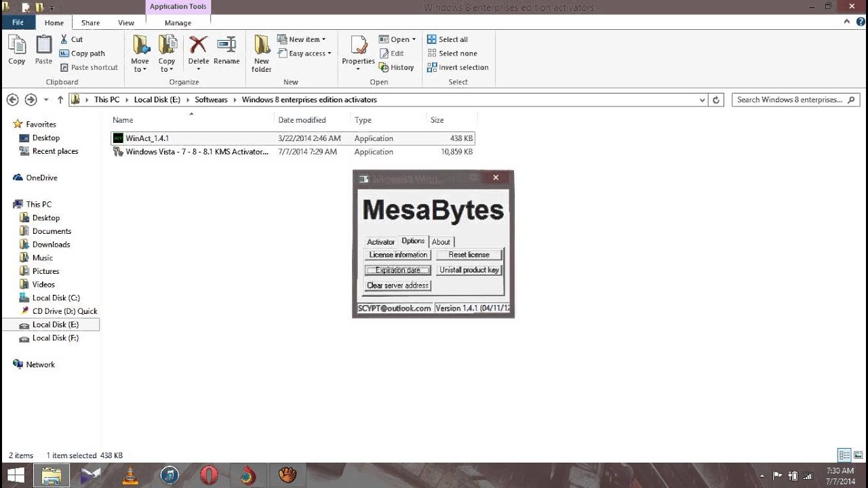Image resolution: width=868 pixels, height=488 pixels.
Task: Click the Windows Start button
Action: [x=16, y=475]
